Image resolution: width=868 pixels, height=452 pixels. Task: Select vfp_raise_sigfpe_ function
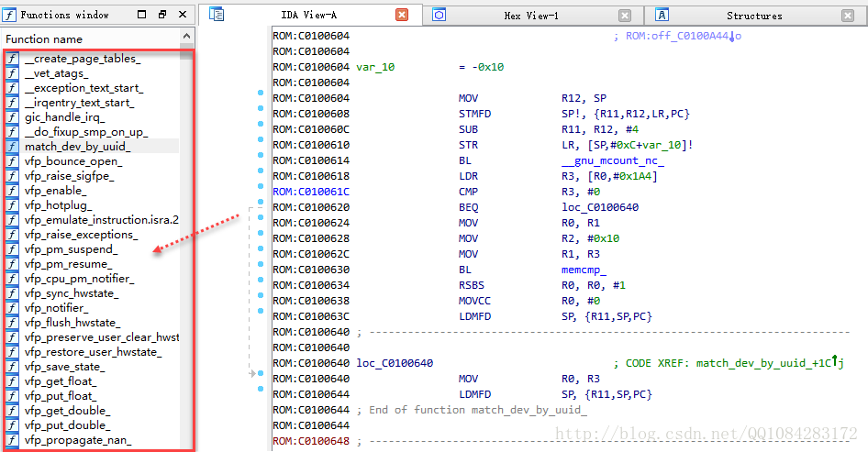[x=69, y=176]
